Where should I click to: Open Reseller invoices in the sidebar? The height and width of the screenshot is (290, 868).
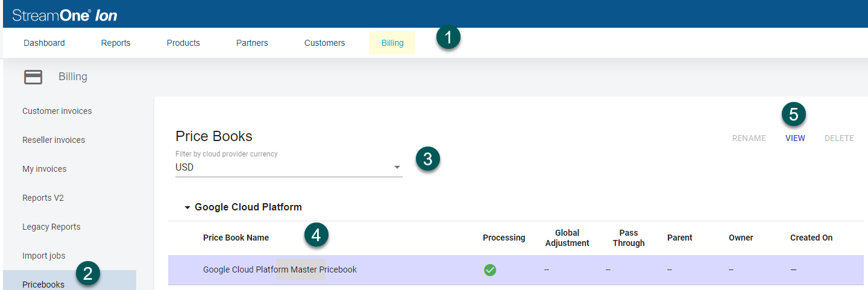pos(54,140)
